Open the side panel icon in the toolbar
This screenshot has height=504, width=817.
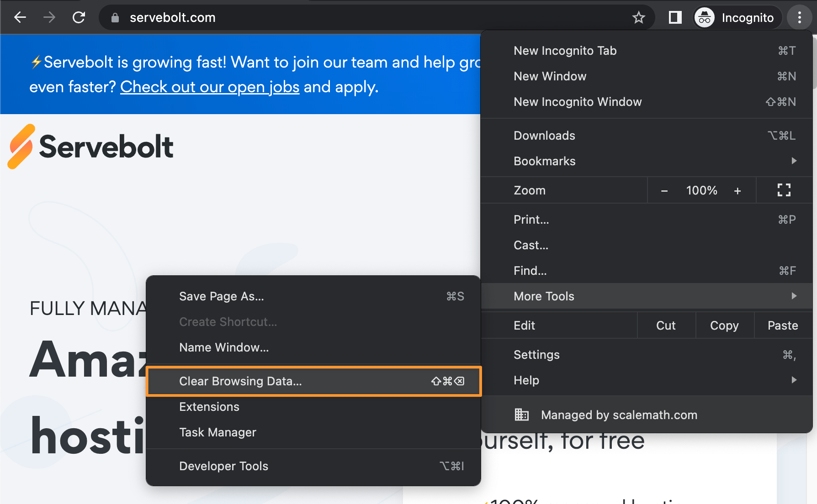point(675,18)
